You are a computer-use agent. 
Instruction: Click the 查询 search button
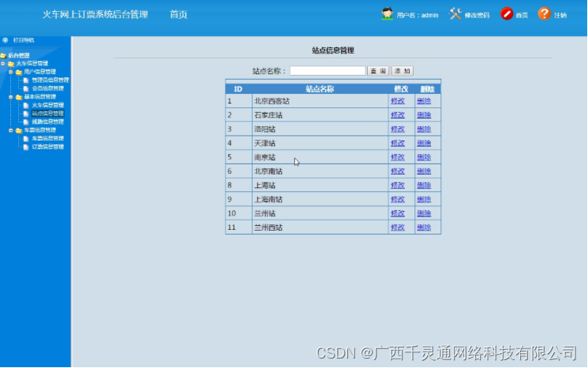pos(377,71)
